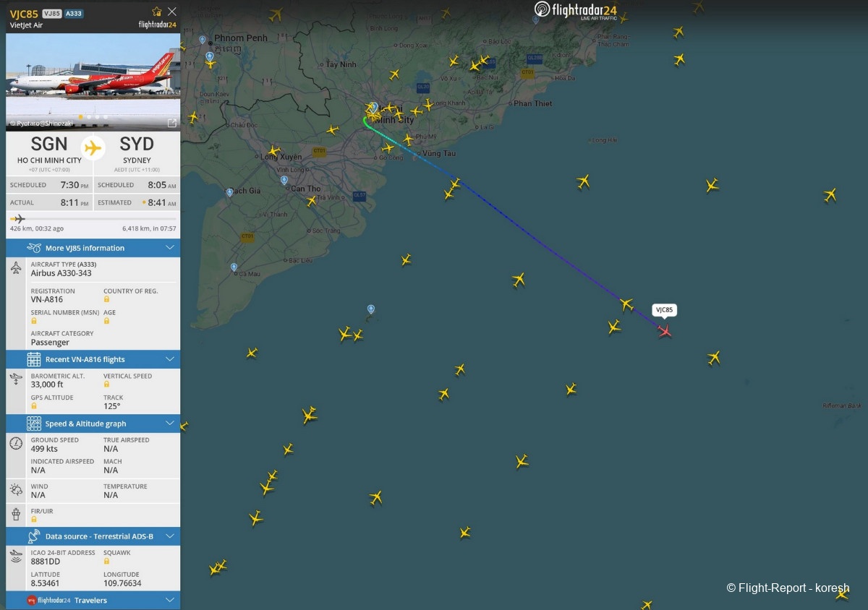This screenshot has width=868, height=610.
Task: Click the SGN departure airport code
Action: pos(49,144)
